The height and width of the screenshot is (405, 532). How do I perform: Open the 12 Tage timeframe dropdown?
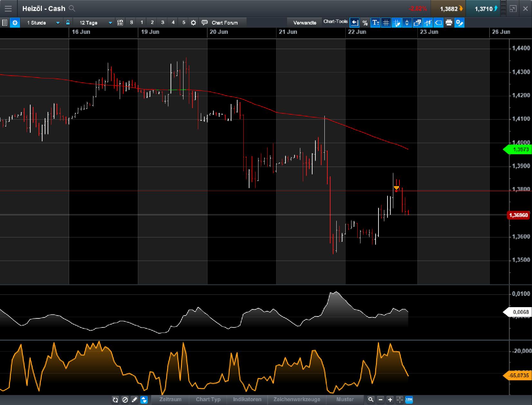(x=93, y=23)
